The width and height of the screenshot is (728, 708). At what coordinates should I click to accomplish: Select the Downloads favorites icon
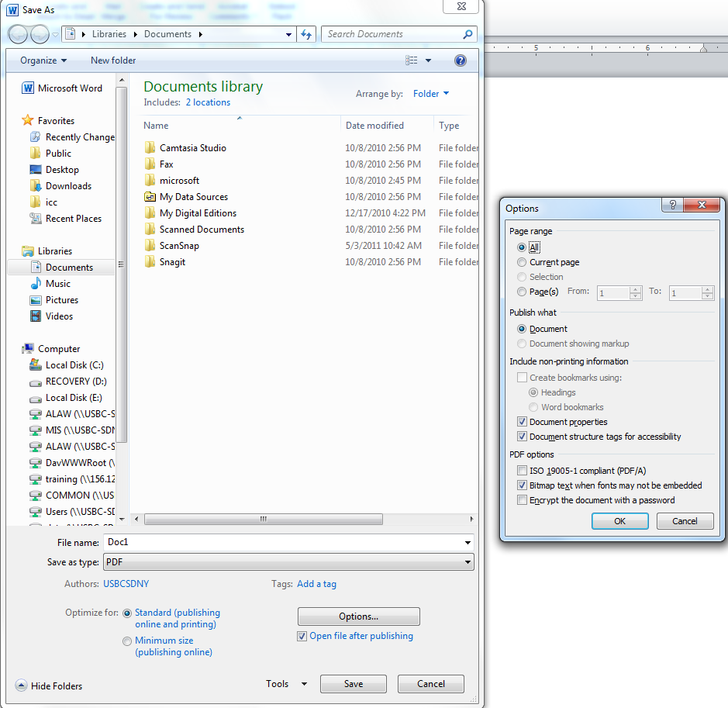35,186
